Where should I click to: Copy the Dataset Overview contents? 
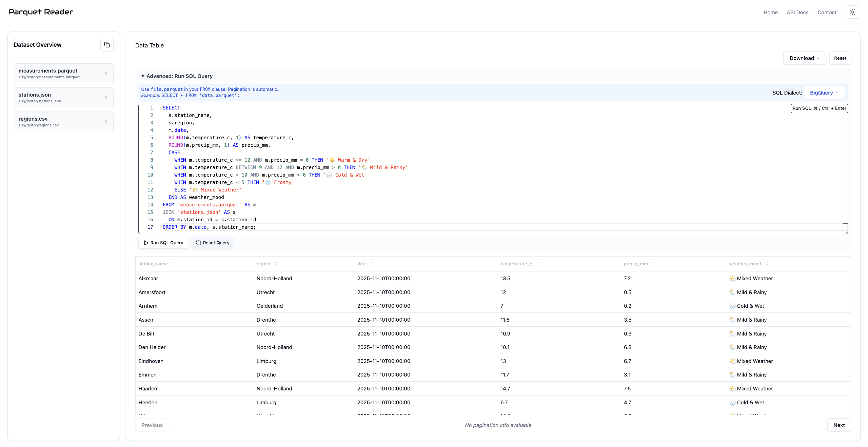tap(107, 44)
